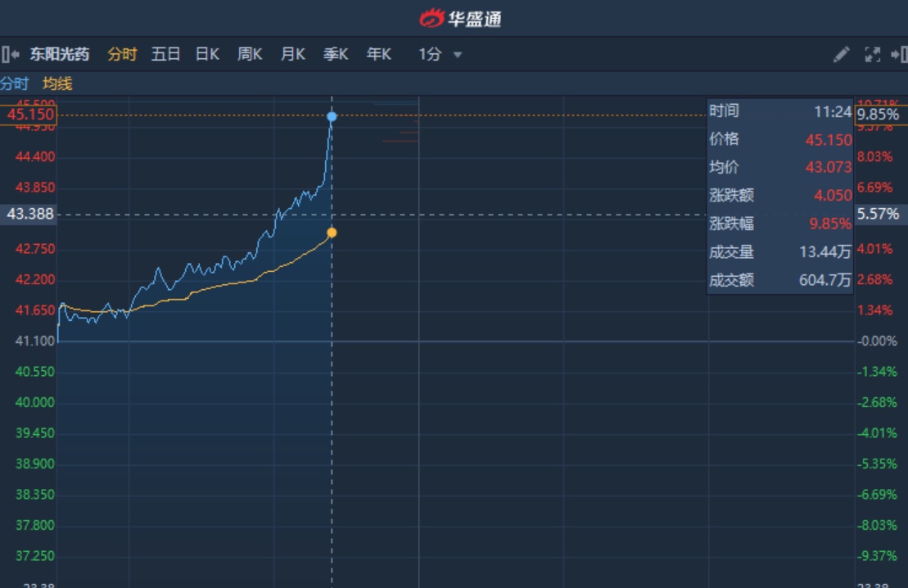The height and width of the screenshot is (588, 908).
Task: Open the 周K weekly chart tab
Action: 250,55
